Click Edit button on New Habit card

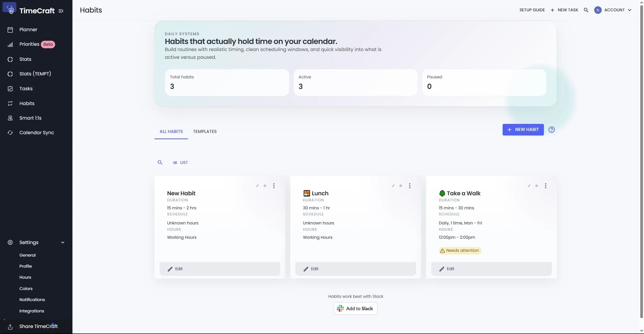(220, 269)
